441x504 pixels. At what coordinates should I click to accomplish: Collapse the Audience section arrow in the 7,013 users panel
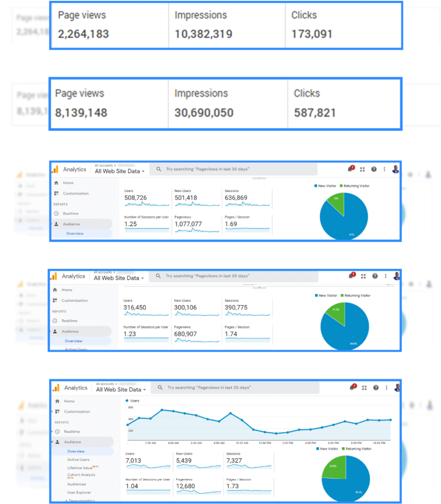coord(52,442)
